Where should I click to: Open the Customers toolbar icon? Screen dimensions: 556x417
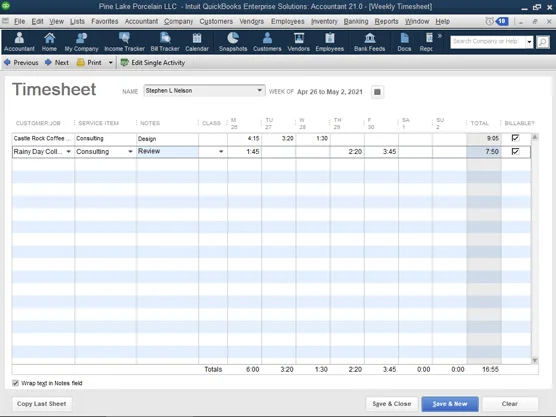267,42
